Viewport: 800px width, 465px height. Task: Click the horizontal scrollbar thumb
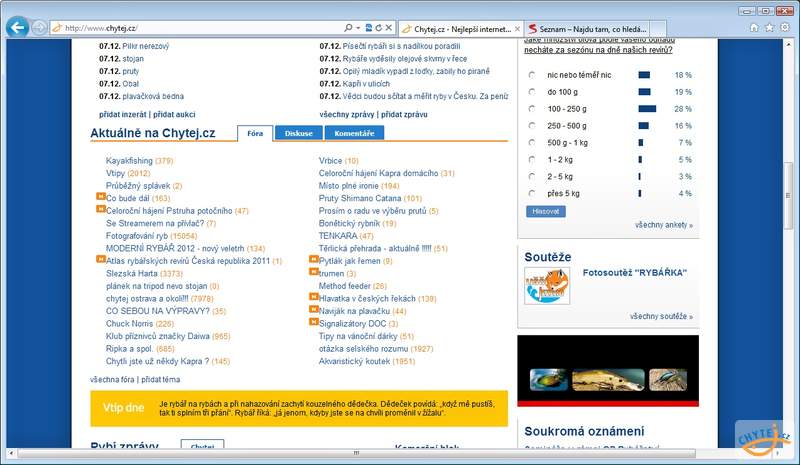coord(356,453)
